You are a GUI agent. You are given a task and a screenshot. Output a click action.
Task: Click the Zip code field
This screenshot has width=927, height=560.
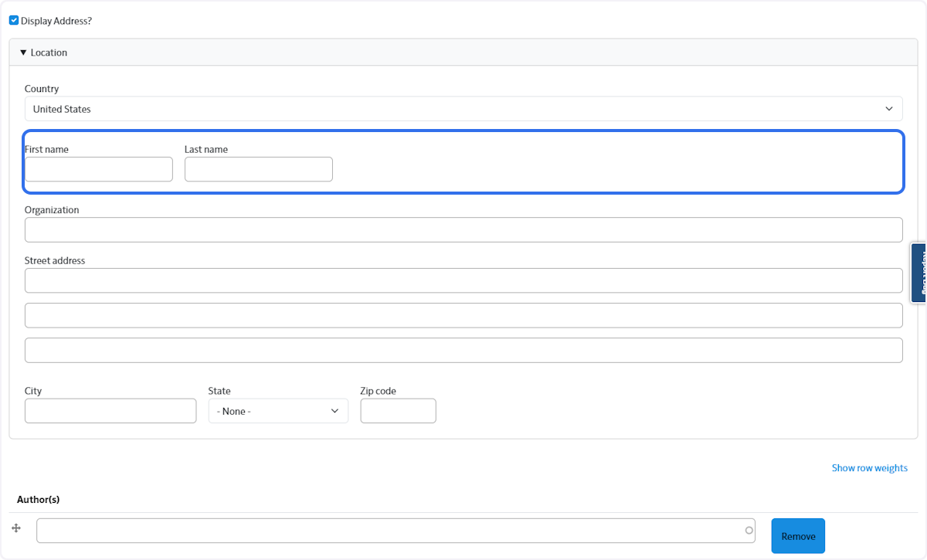pos(399,411)
